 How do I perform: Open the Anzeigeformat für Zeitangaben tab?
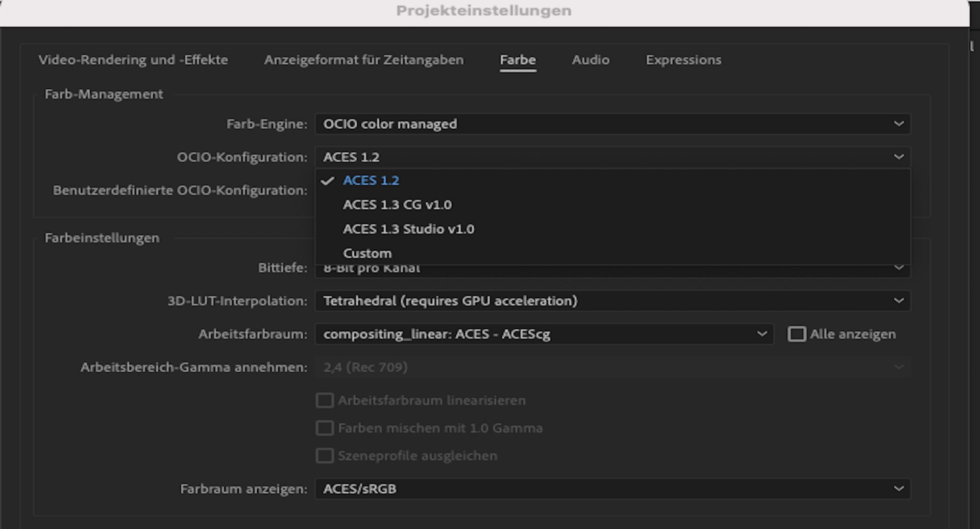[363, 60]
